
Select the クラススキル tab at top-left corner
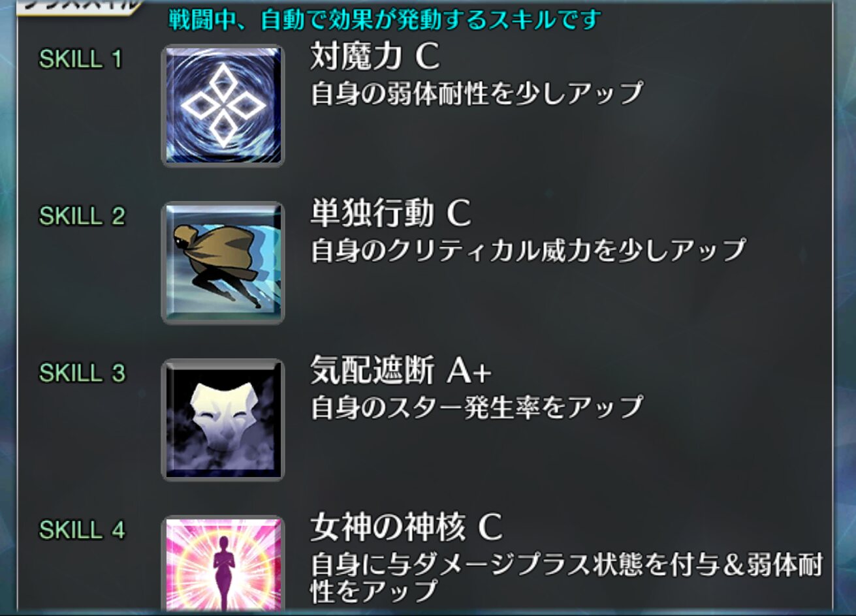(x=78, y=6)
